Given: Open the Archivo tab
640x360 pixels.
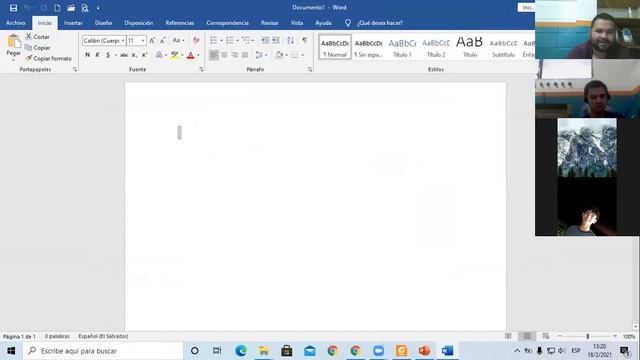Looking at the screenshot, I should 16,23.
